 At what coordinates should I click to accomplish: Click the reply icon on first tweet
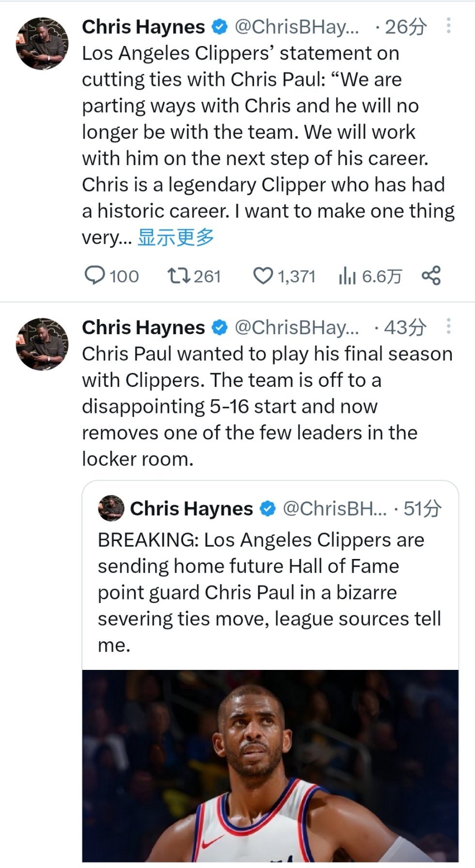[x=94, y=276]
